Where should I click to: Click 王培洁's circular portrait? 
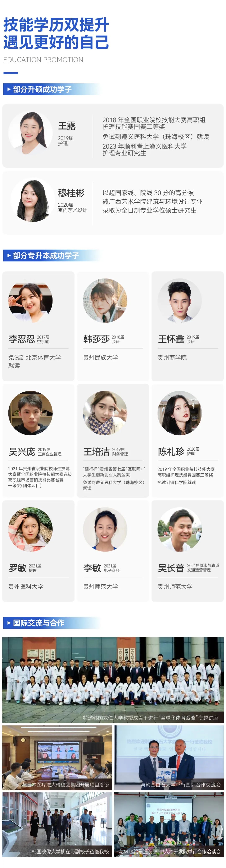105,413
